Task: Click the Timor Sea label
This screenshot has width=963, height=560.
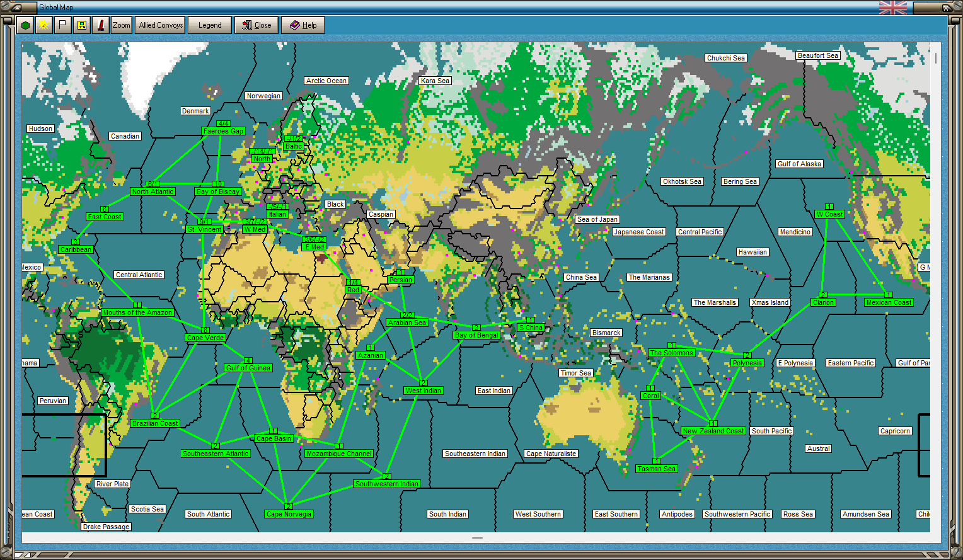Action: tap(576, 373)
